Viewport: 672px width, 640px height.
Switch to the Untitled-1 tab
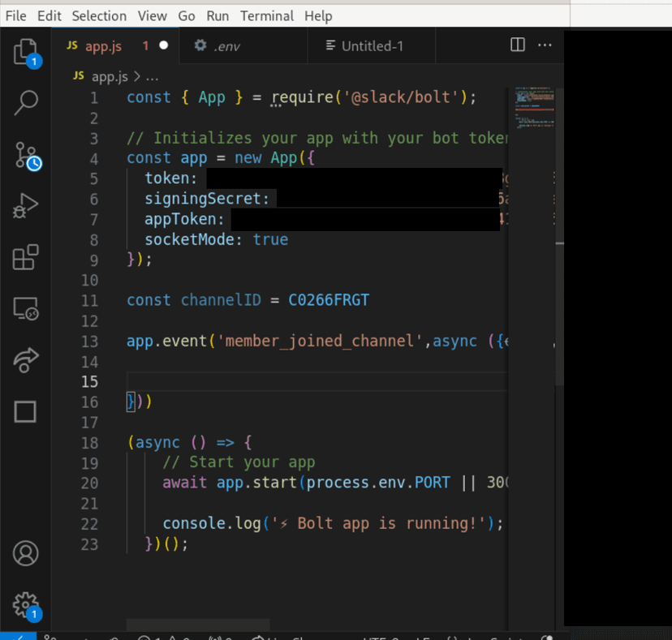tap(371, 46)
